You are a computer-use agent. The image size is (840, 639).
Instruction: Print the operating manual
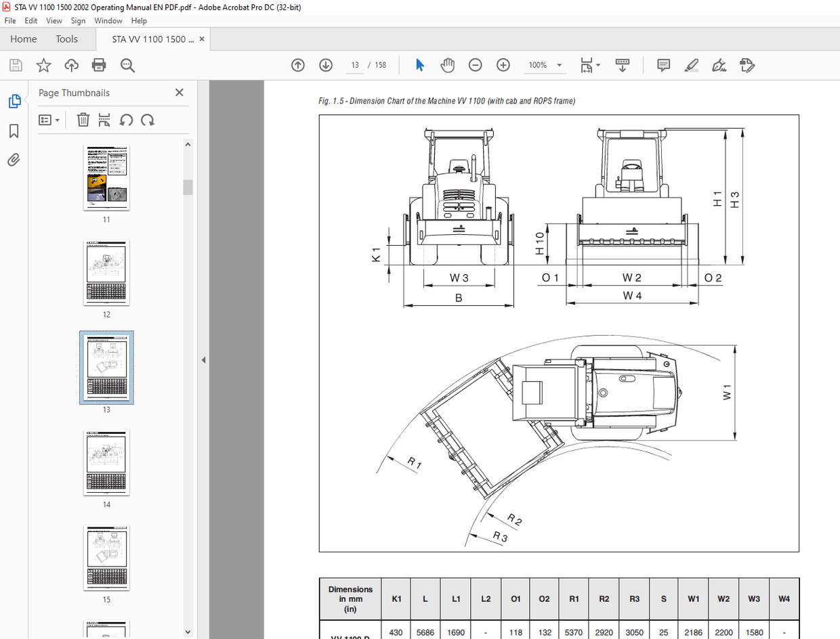[100, 65]
